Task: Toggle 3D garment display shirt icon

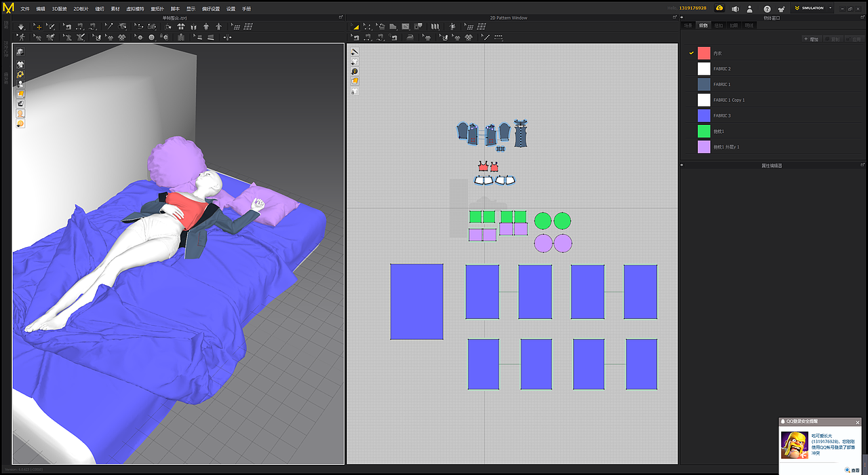Action: coord(20,63)
